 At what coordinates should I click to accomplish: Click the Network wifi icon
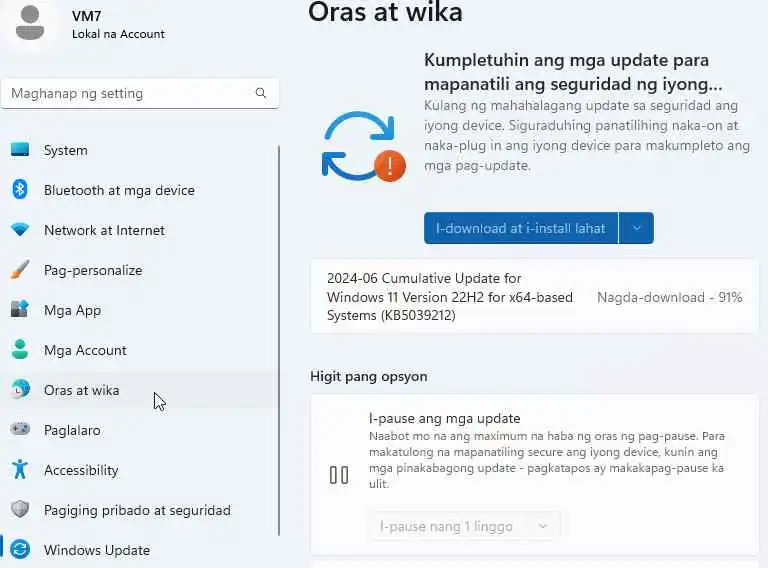[20, 229]
